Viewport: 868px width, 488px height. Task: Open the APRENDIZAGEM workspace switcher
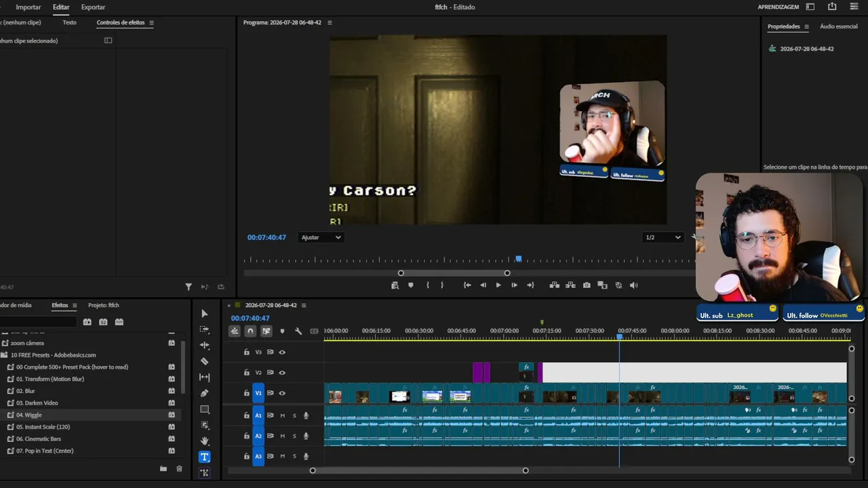click(x=778, y=7)
